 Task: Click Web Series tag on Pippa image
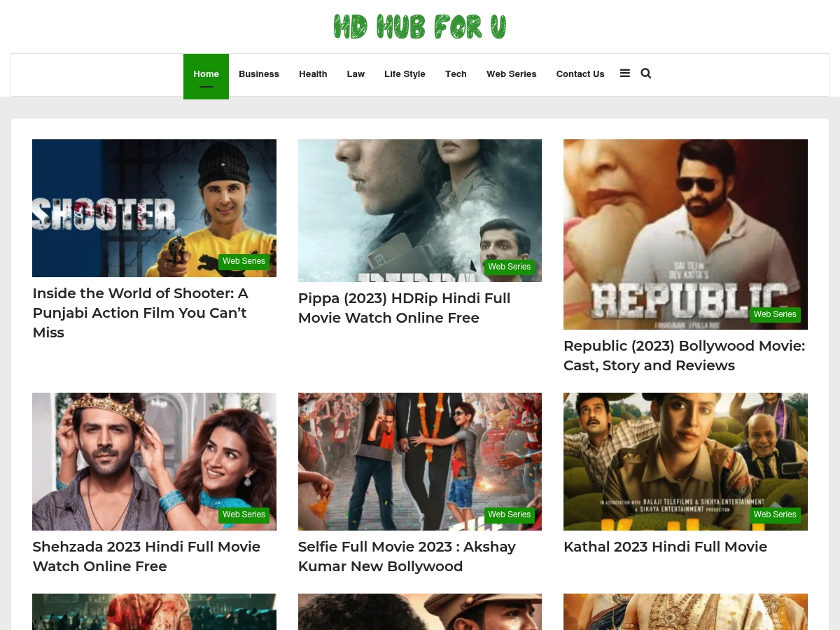510,267
